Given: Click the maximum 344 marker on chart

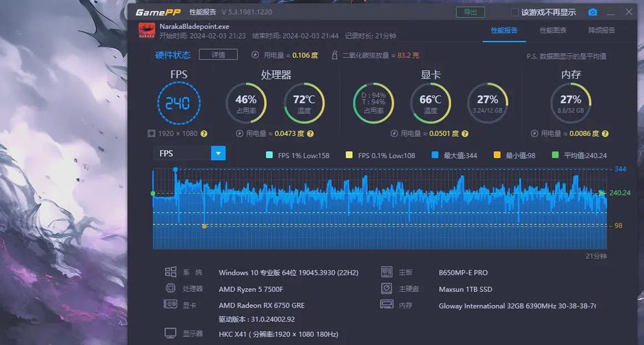Looking at the screenshot, I should point(175,170).
